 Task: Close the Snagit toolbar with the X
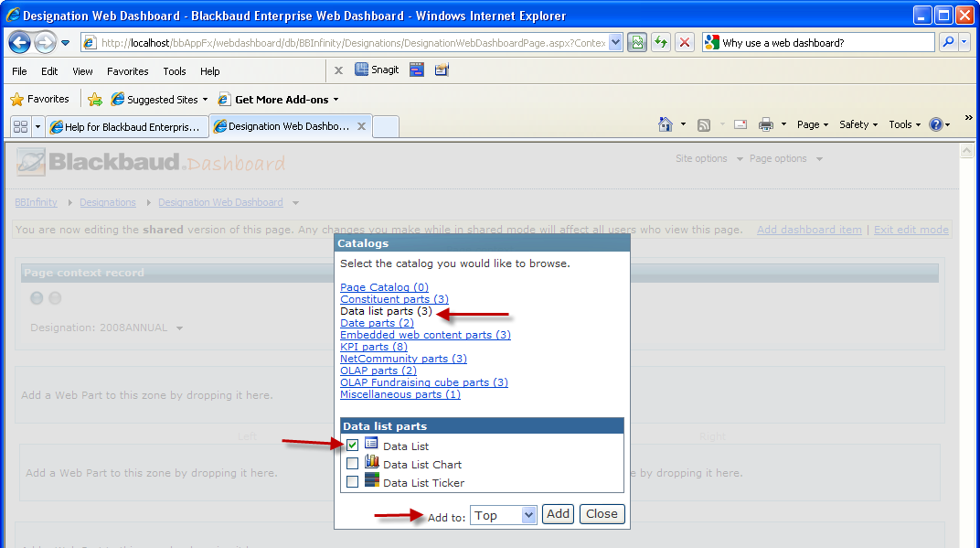coord(339,70)
